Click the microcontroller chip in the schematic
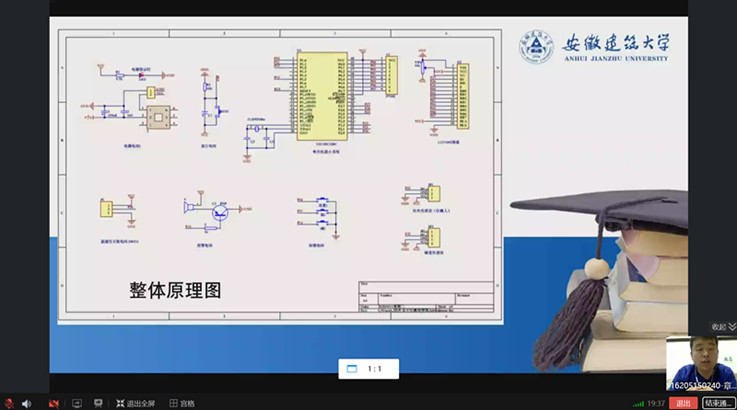737x410 pixels. click(x=322, y=95)
